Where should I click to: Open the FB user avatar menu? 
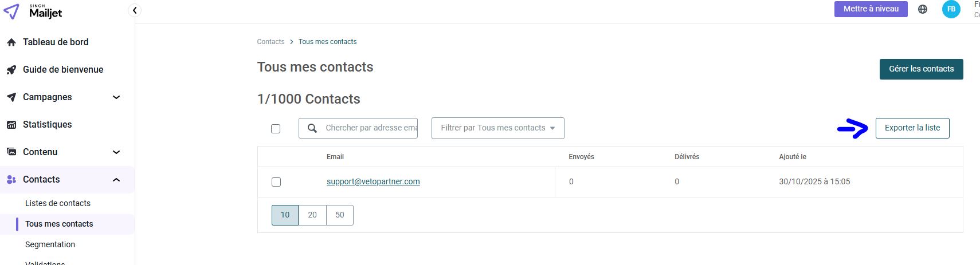point(951,9)
